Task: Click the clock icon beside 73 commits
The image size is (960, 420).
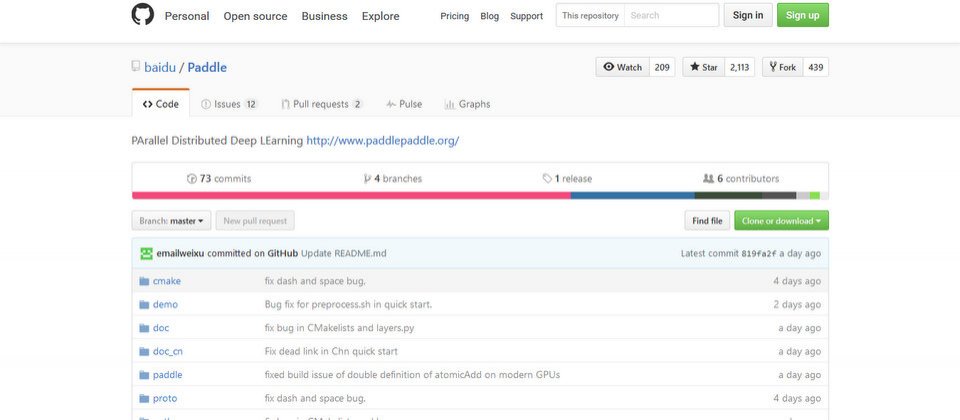Action: coord(192,179)
